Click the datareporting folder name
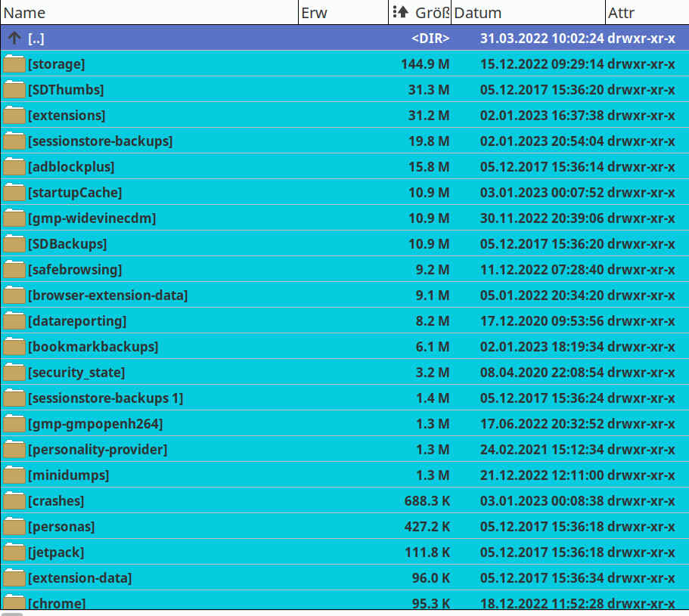 tap(76, 321)
